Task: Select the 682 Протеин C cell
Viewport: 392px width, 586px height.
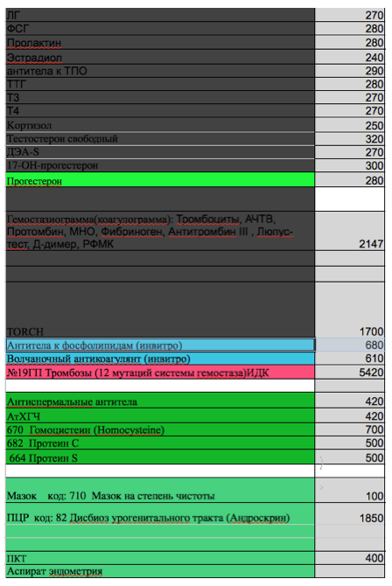Action: (x=160, y=443)
